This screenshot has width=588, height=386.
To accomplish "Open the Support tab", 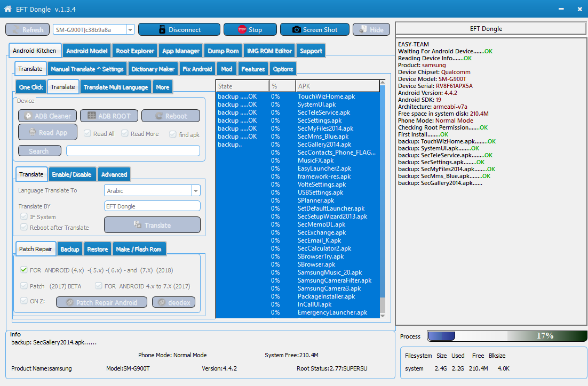I will [x=311, y=51].
